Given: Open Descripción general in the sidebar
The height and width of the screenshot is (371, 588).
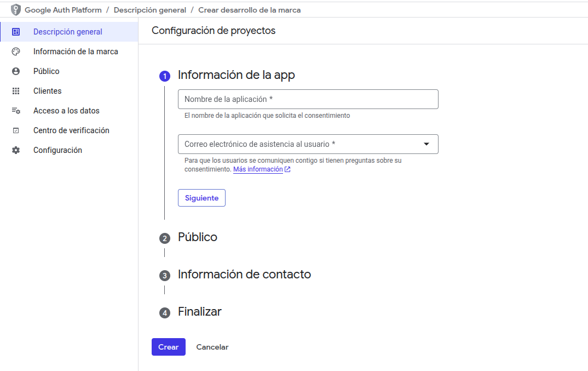Looking at the screenshot, I should [x=70, y=32].
